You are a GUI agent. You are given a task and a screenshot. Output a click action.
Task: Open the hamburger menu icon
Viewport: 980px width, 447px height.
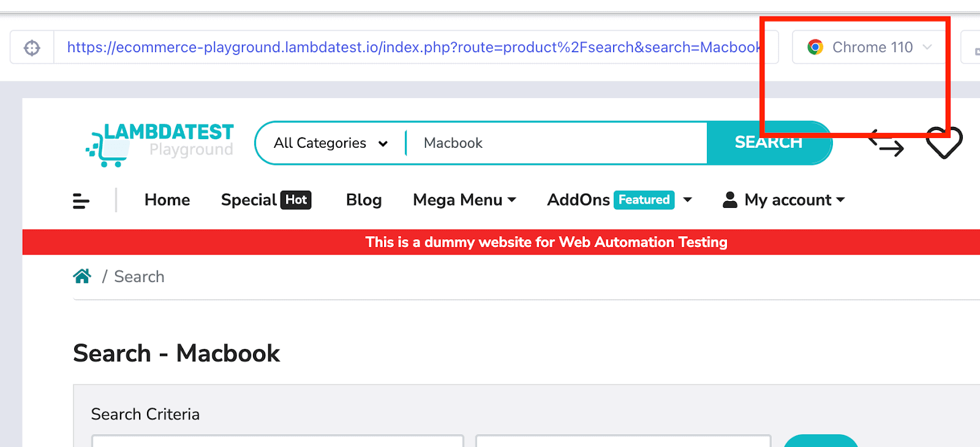(81, 201)
